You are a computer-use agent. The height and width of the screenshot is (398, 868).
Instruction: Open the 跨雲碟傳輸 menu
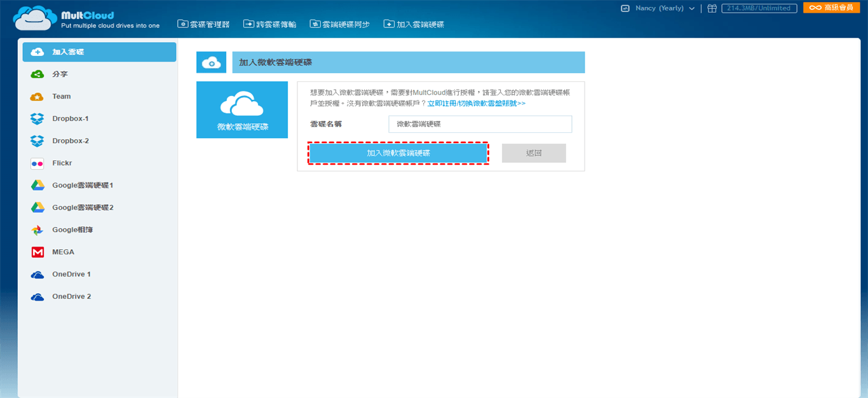point(269,24)
